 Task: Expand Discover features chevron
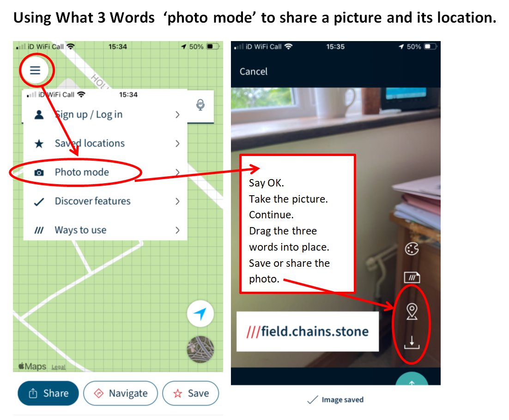point(177,201)
